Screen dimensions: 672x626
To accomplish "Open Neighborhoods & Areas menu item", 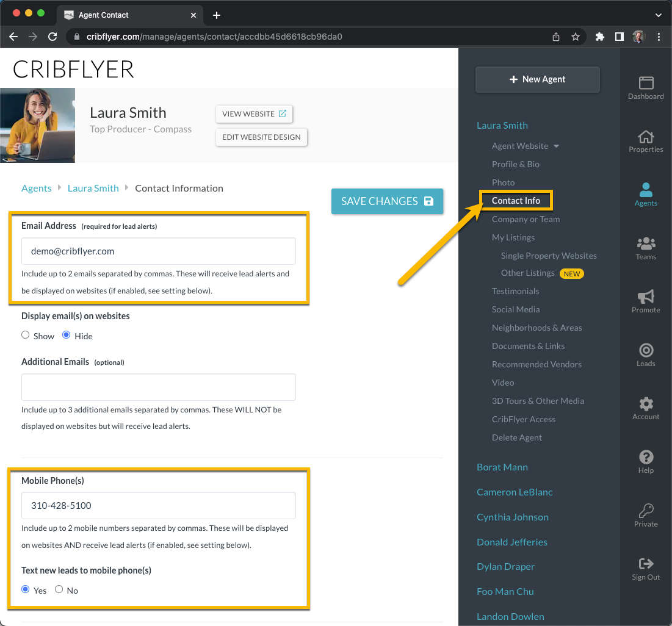I will coord(537,328).
